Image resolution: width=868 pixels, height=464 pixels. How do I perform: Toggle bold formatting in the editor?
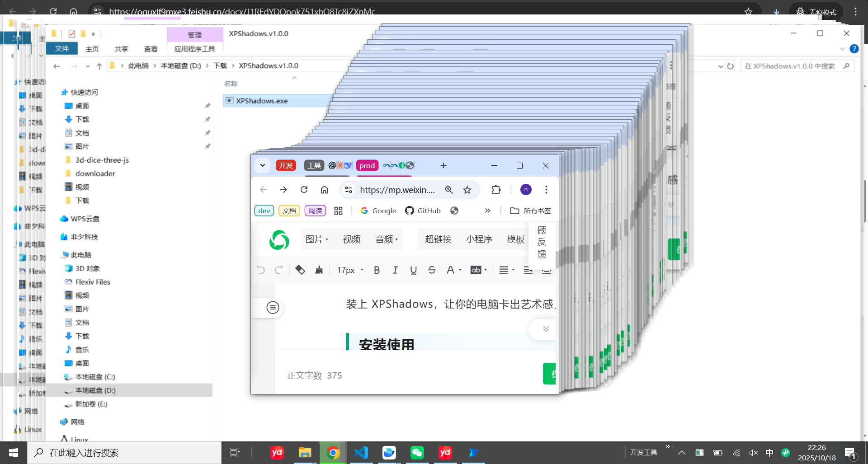click(x=377, y=270)
